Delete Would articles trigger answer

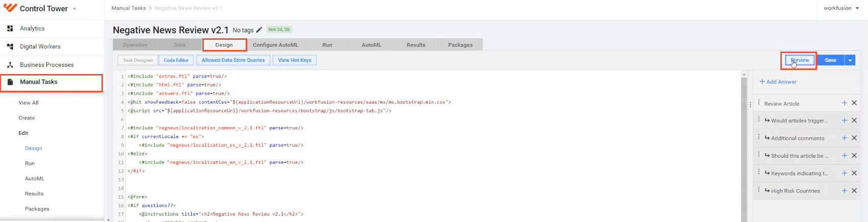click(854, 120)
